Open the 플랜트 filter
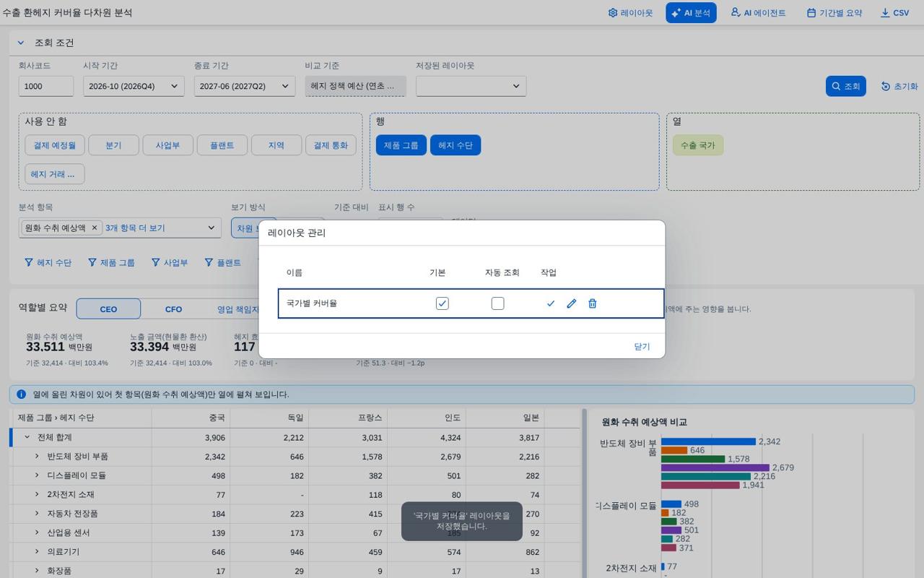The height and width of the screenshot is (578, 924). [223, 262]
